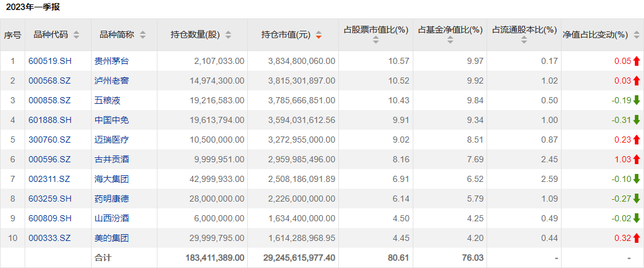Screen dimensions: 644x268
Task: Sort by 占流通股本比(%) arrows
Action: [x=524, y=40]
